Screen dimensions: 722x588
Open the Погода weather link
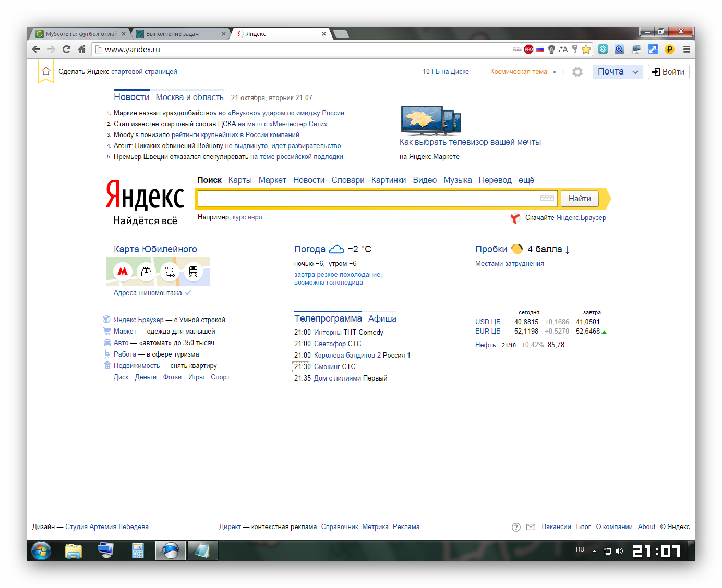point(309,249)
